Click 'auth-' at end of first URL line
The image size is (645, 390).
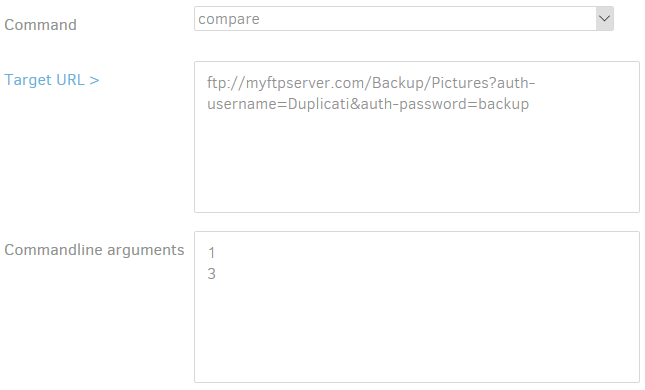pos(516,83)
